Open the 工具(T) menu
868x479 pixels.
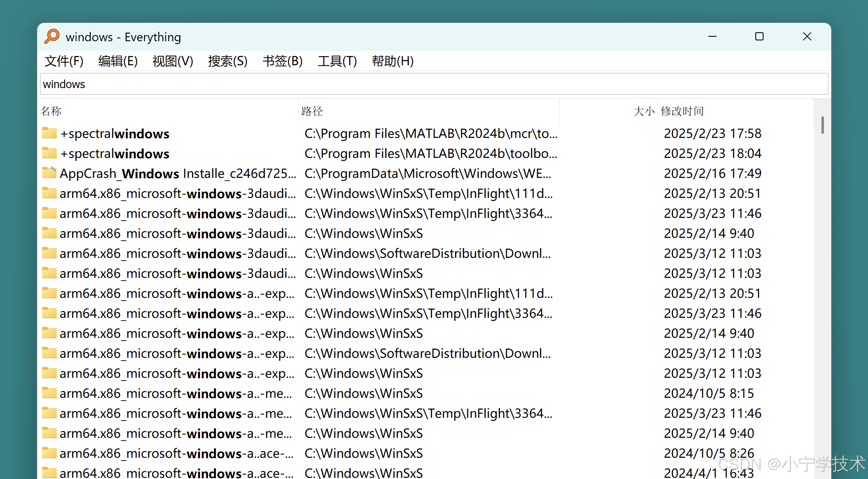337,61
